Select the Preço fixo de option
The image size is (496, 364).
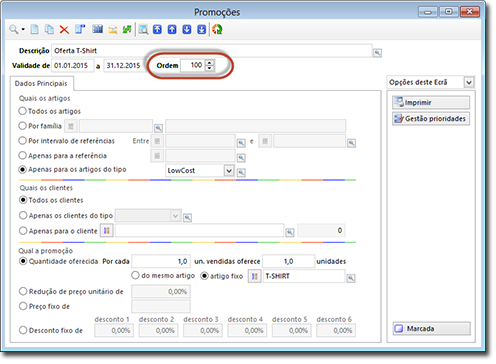point(23,306)
